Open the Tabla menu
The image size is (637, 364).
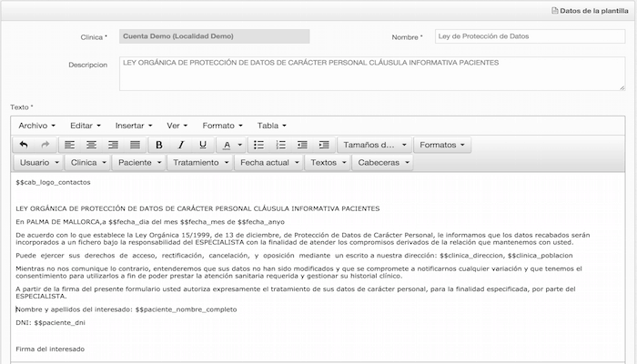(271, 126)
